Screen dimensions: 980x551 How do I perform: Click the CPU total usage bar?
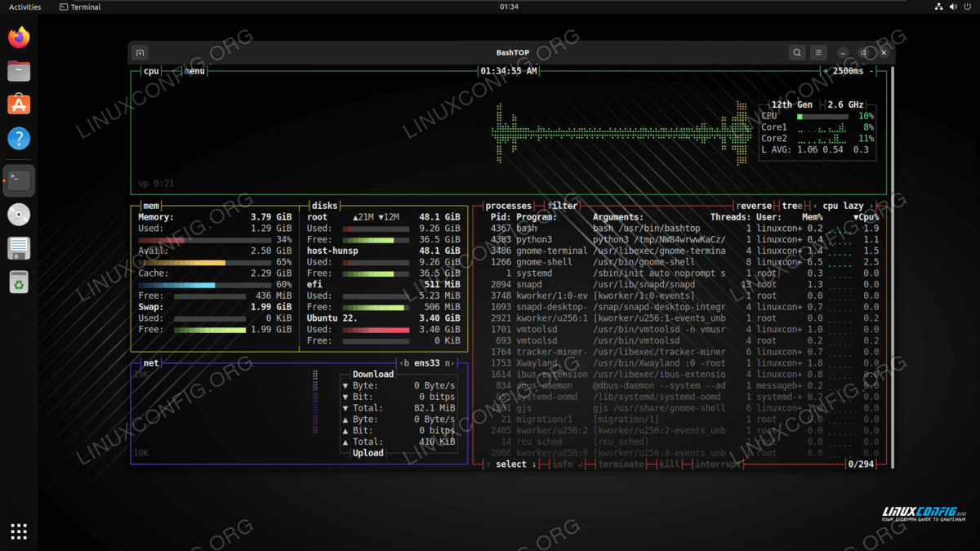tap(822, 117)
